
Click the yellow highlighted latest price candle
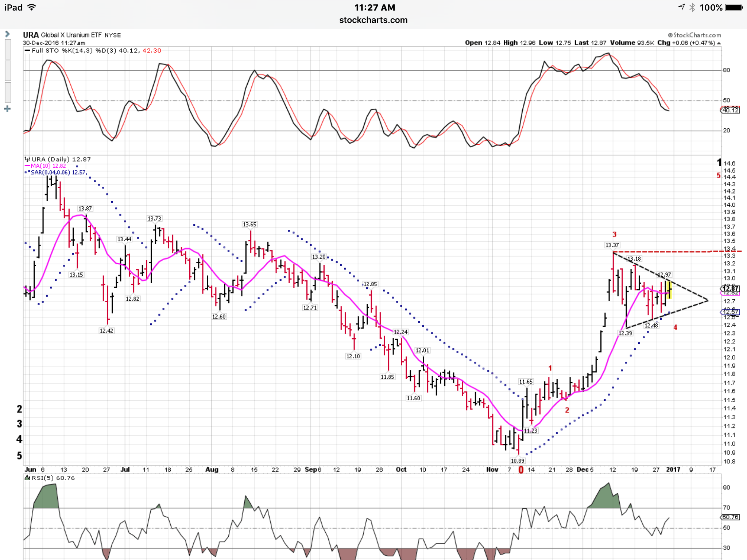point(669,290)
